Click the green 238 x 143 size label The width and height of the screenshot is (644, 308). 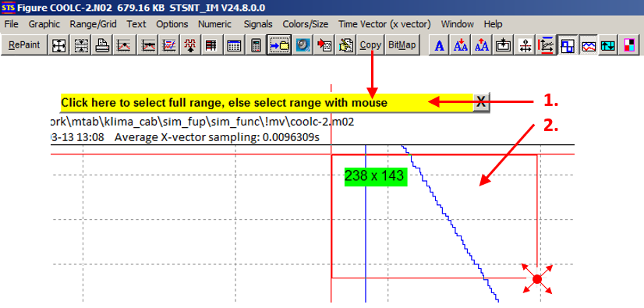[375, 176]
